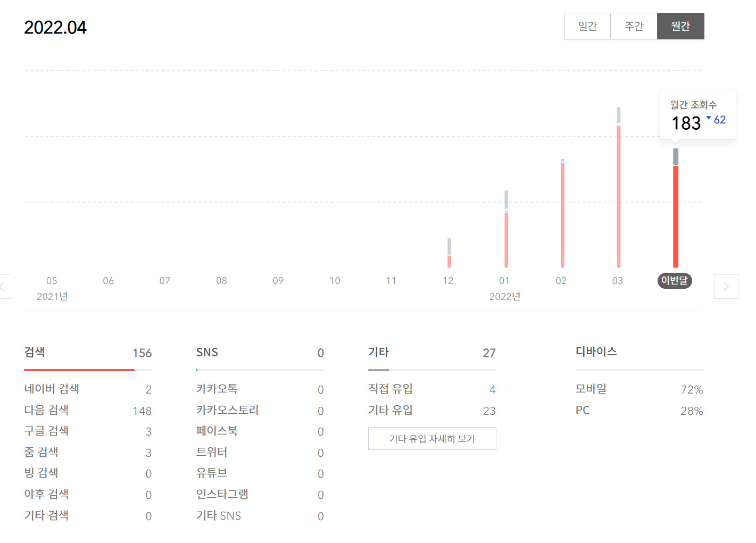Click the 직접 유입 entry
Viewport: 756px width, 543px height.
pyautogui.click(x=391, y=389)
